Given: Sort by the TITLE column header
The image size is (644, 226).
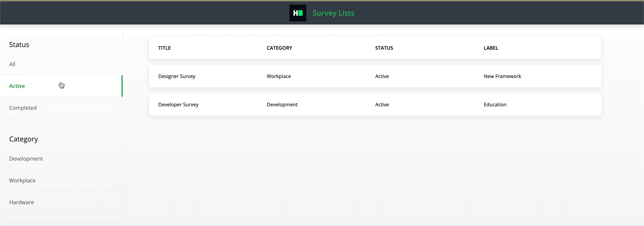Looking at the screenshot, I should click(164, 48).
